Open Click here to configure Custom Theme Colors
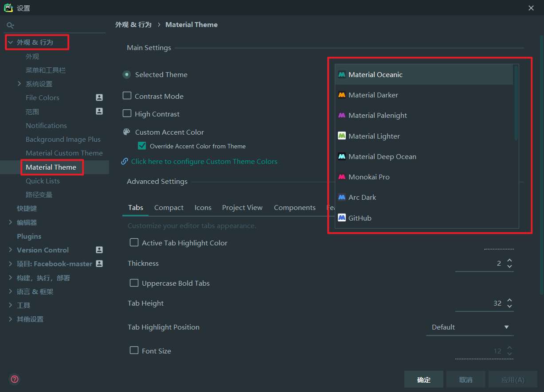This screenshot has height=392, width=544. 204,161
